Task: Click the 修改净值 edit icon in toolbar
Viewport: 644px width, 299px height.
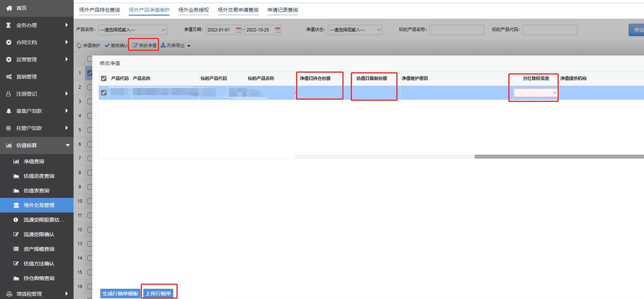Action: click(x=135, y=46)
